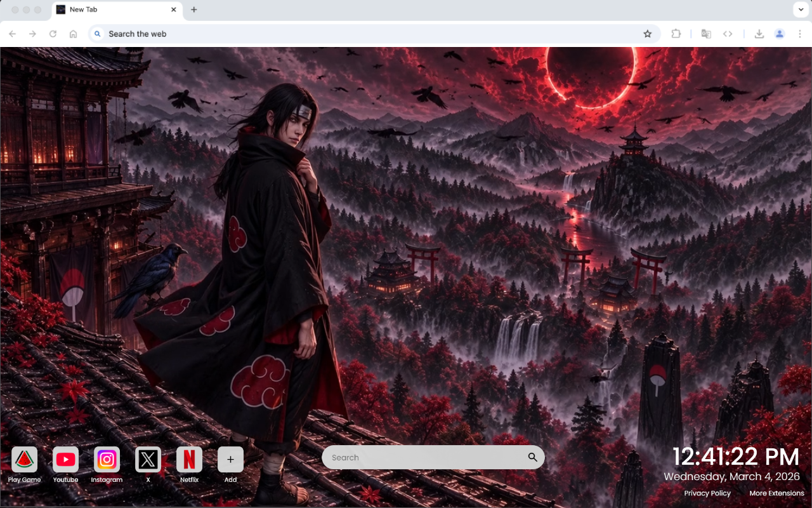
Task: Open the code brackets extension icon
Action: click(728, 34)
